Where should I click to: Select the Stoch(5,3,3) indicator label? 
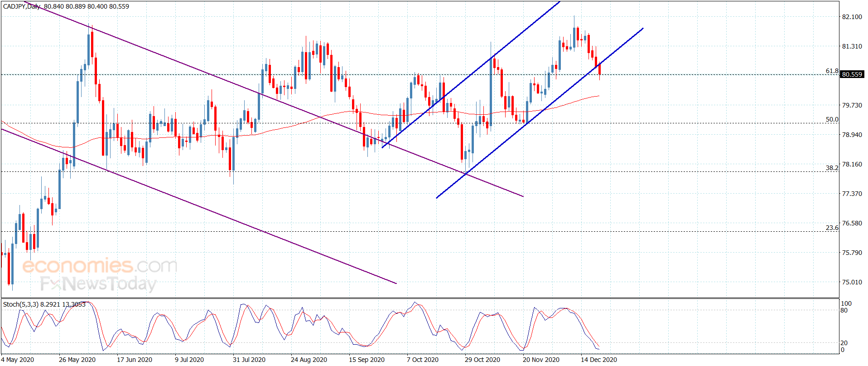20,304
